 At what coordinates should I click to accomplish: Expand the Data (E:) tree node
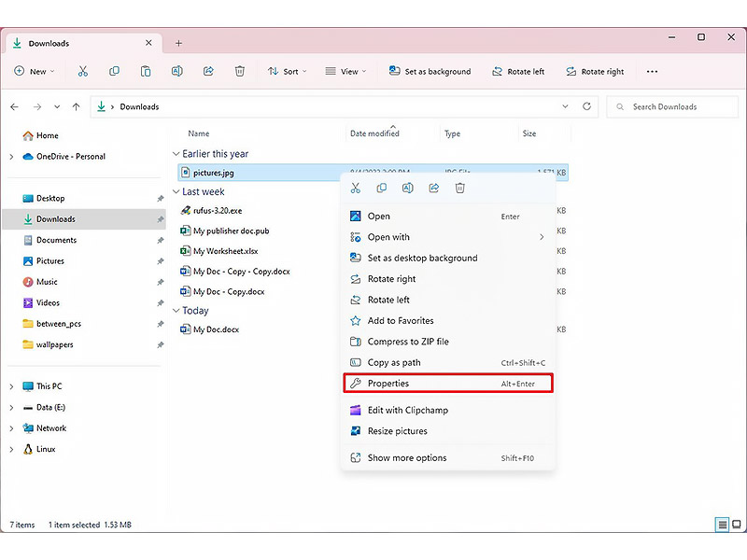[11, 408]
